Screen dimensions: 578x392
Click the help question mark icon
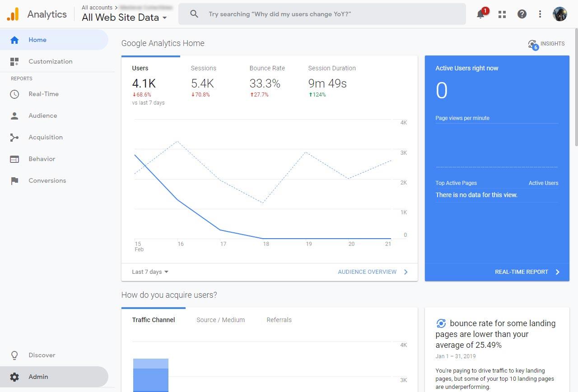click(x=522, y=14)
